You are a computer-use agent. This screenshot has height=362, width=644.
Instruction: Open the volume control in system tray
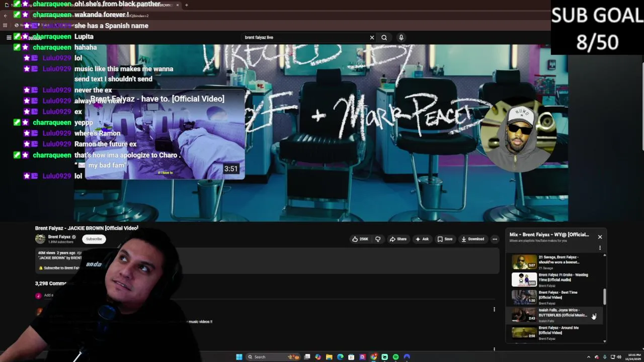pos(619,357)
